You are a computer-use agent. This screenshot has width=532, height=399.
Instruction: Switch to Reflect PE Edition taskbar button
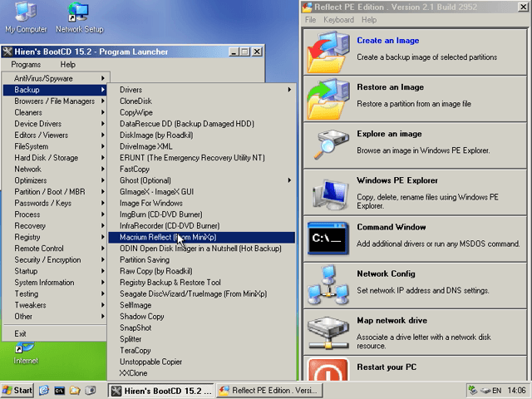tap(269, 391)
